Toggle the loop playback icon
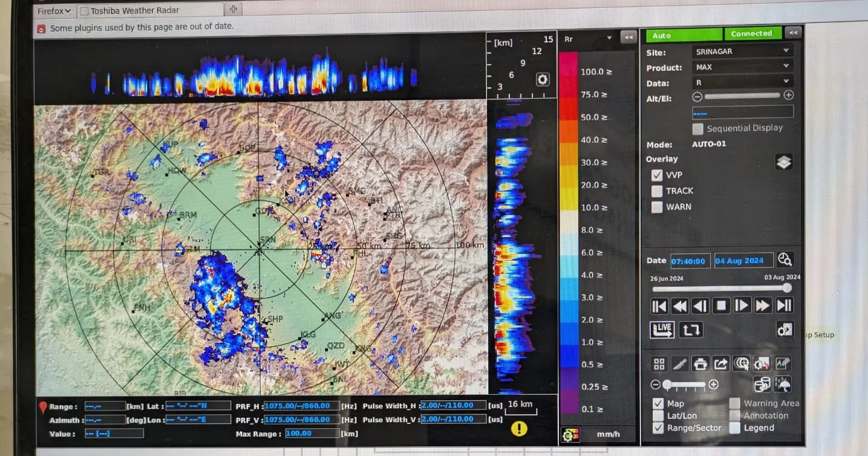This screenshot has width=868, height=456. pyautogui.click(x=690, y=330)
